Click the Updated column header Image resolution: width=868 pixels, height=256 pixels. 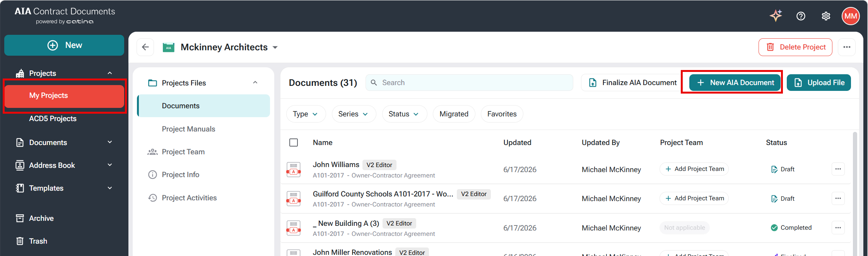[517, 143]
